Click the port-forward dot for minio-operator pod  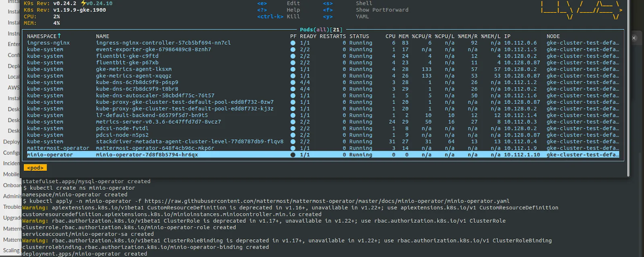[x=293, y=155]
